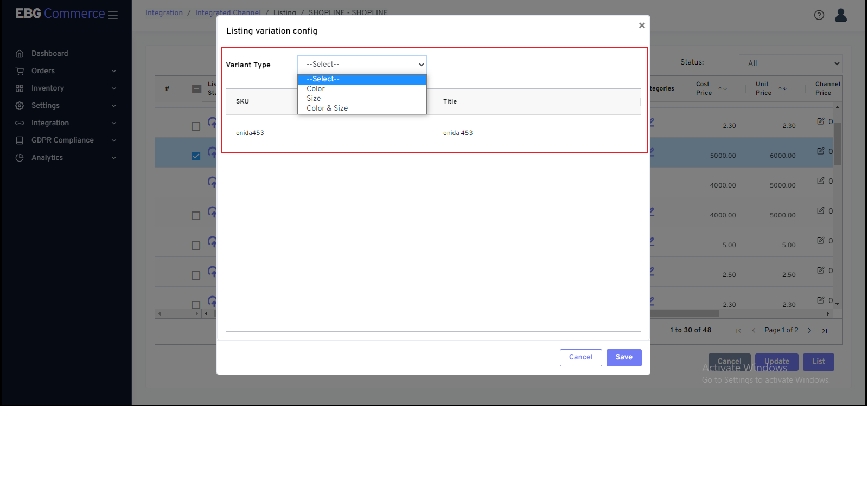Click the Settings gear icon in sidebar
This screenshot has width=868, height=489.
tap(20, 106)
